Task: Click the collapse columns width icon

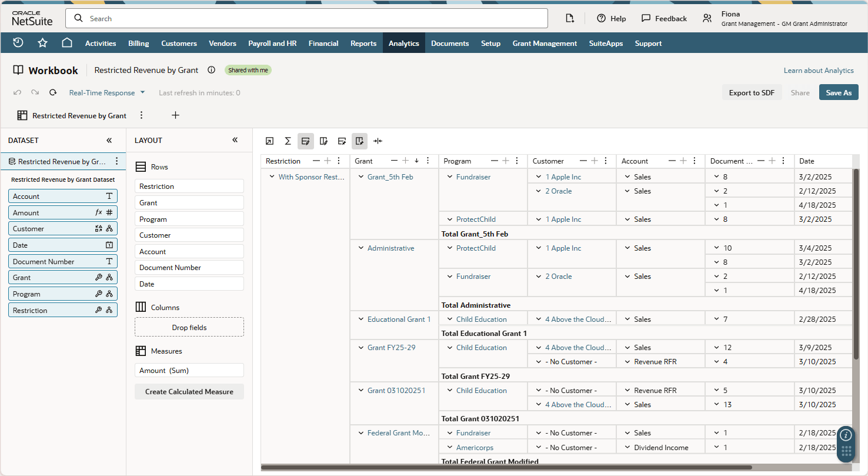Action: coord(378,141)
